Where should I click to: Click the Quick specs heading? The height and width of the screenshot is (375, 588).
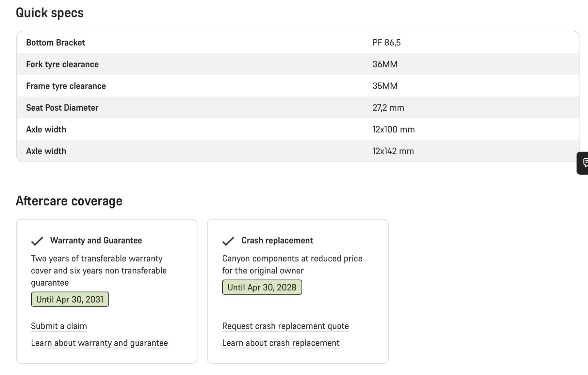(50, 13)
